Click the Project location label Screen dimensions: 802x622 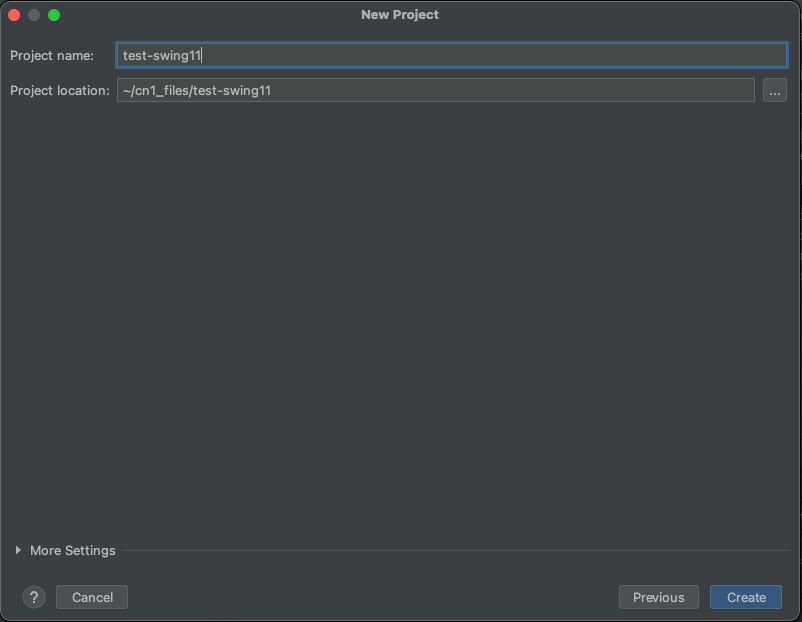pyautogui.click(x=60, y=91)
